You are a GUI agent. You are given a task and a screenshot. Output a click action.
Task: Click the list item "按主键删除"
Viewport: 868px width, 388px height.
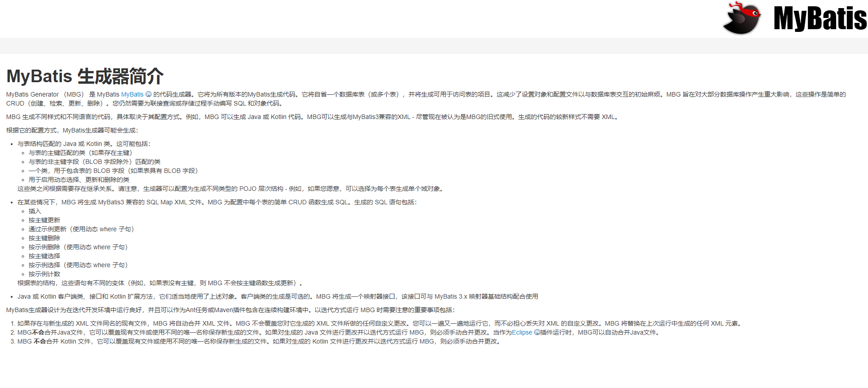(x=44, y=238)
